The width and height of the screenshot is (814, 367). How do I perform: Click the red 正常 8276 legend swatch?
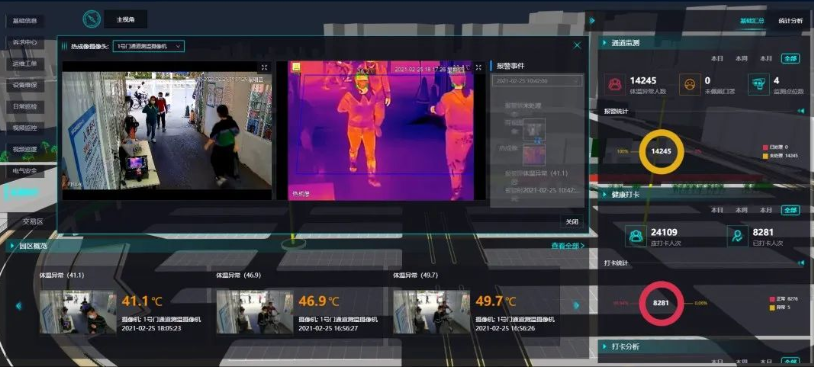pos(772,299)
